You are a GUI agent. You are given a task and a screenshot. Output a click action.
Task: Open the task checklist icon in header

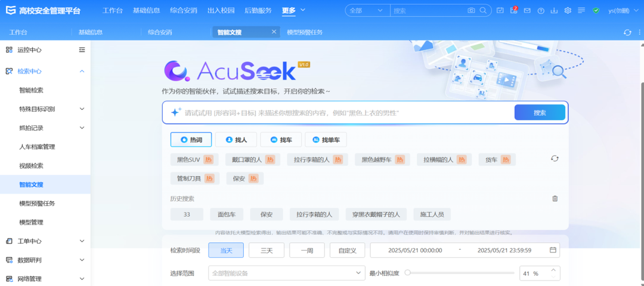[500, 10]
